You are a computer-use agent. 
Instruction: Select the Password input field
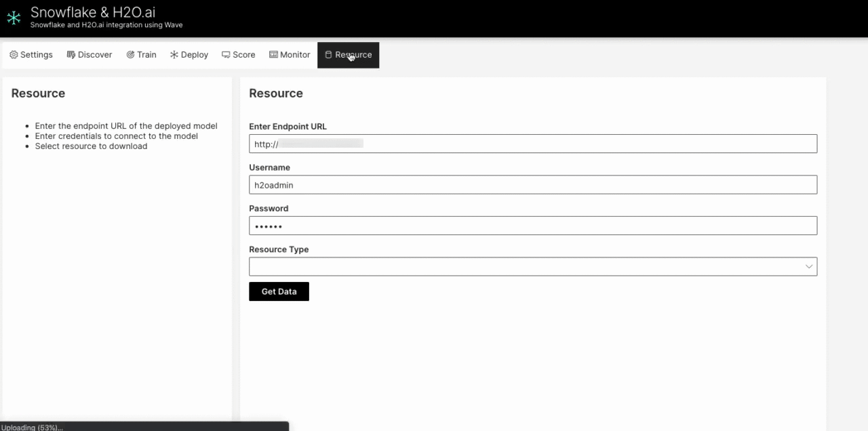click(532, 226)
